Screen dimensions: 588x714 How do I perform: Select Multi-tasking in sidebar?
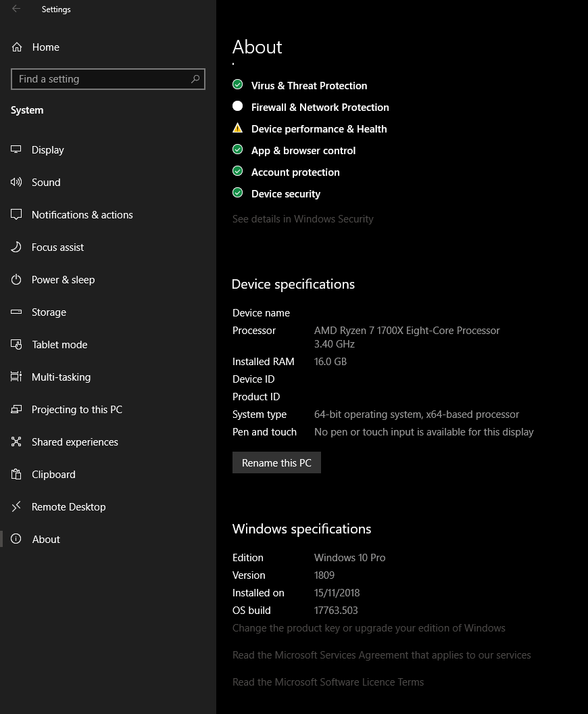click(x=108, y=377)
